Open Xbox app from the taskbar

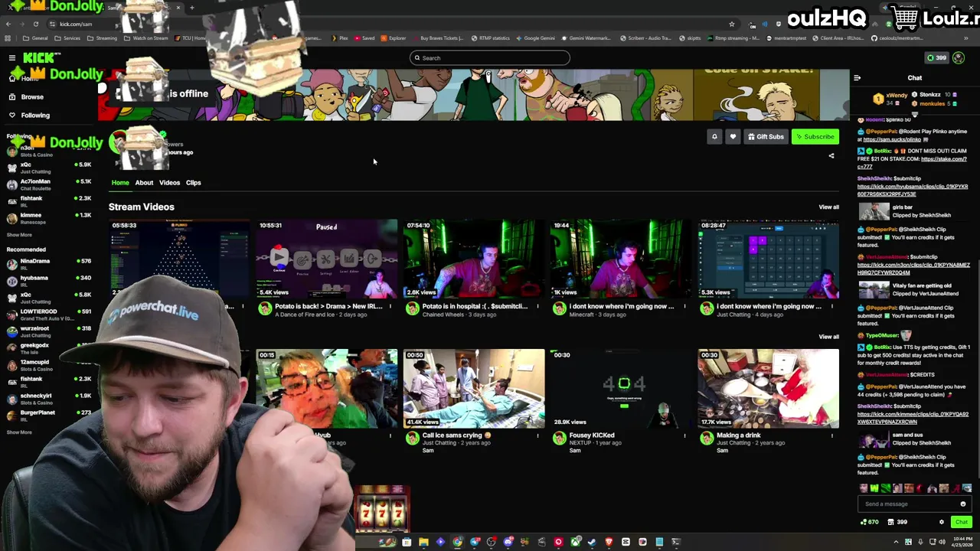[575, 543]
